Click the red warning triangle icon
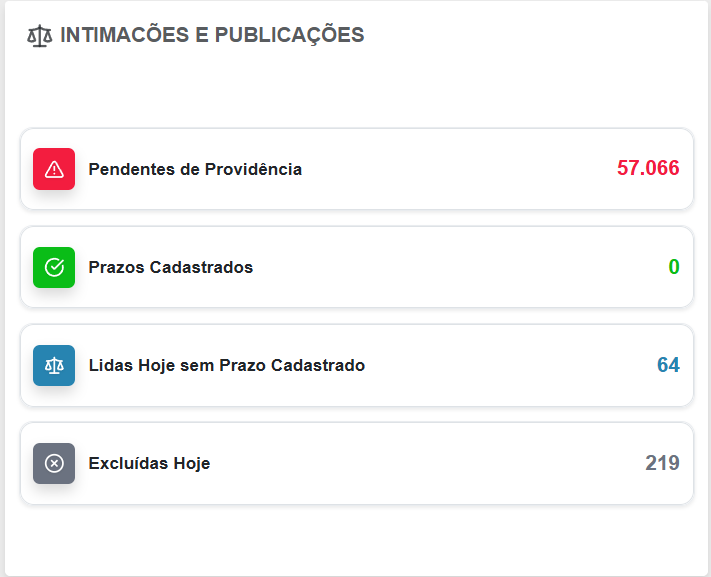Viewport: 711px width, 577px height. 54,169
